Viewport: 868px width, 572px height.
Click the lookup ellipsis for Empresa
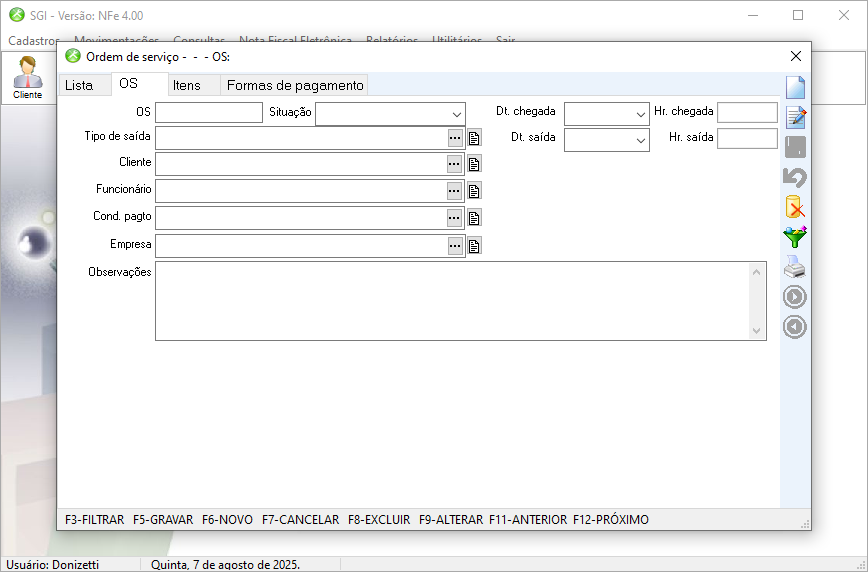[455, 246]
